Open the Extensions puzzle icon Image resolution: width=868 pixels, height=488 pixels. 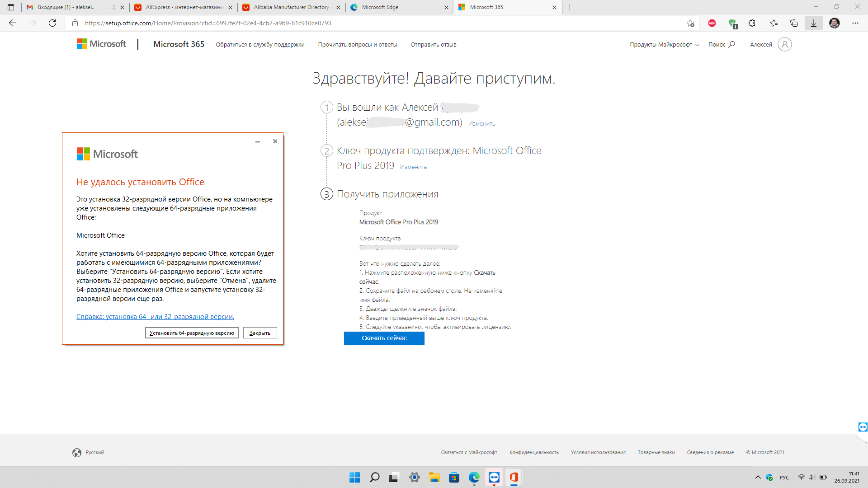pyautogui.click(x=752, y=23)
